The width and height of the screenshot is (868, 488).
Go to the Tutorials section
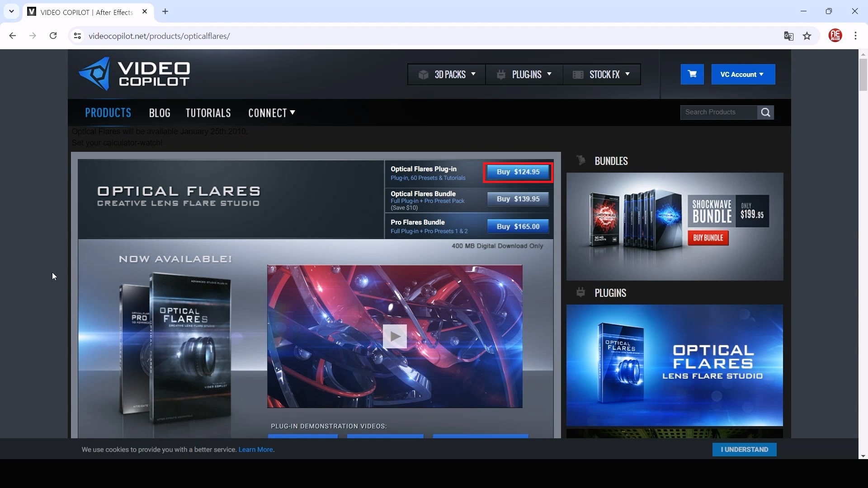tap(208, 113)
